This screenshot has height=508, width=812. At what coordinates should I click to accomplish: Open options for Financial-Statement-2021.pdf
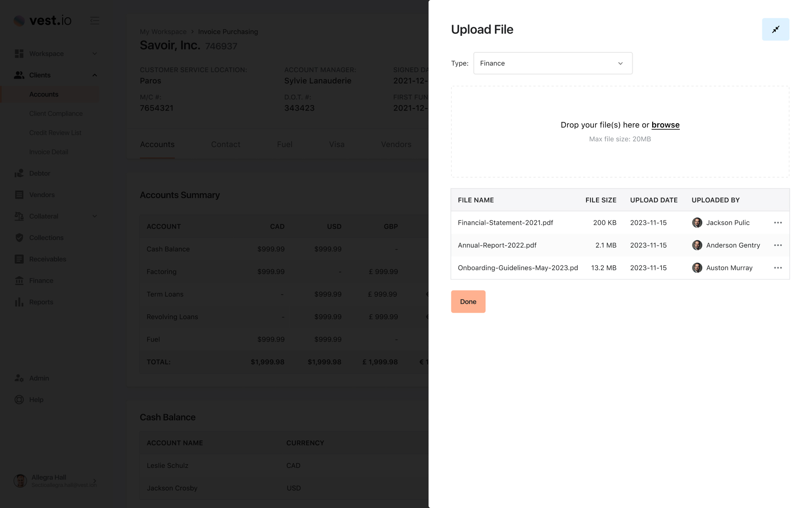point(777,223)
